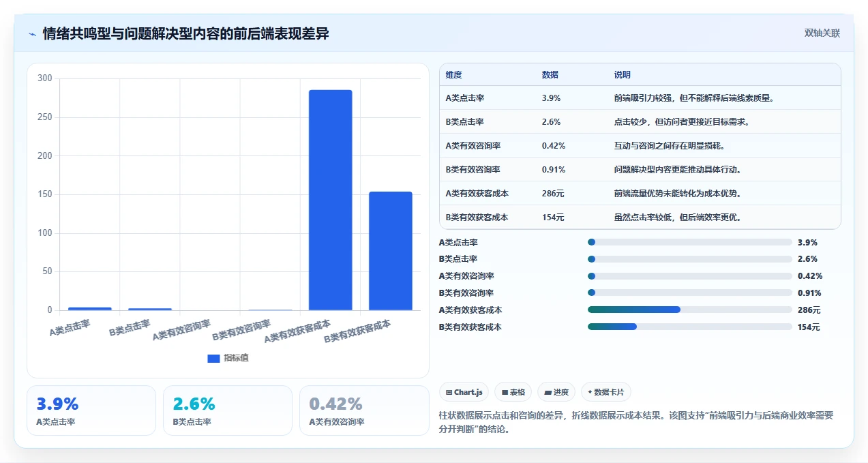Click the A类点击率 table row label
The height and width of the screenshot is (463, 868).
[464, 98]
